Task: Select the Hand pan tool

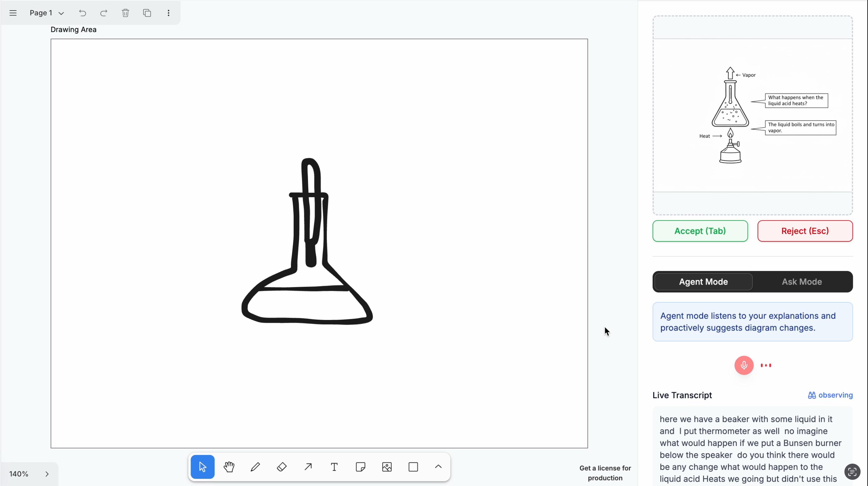Action: (229, 467)
